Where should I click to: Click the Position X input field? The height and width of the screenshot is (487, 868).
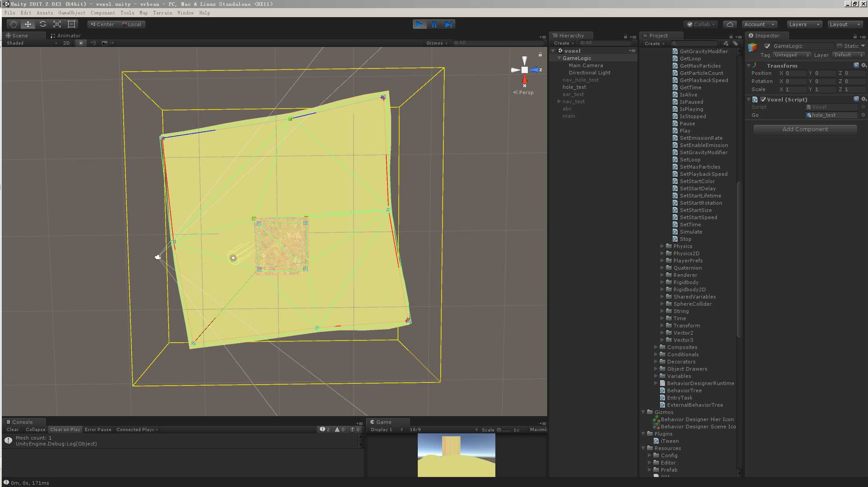point(795,73)
